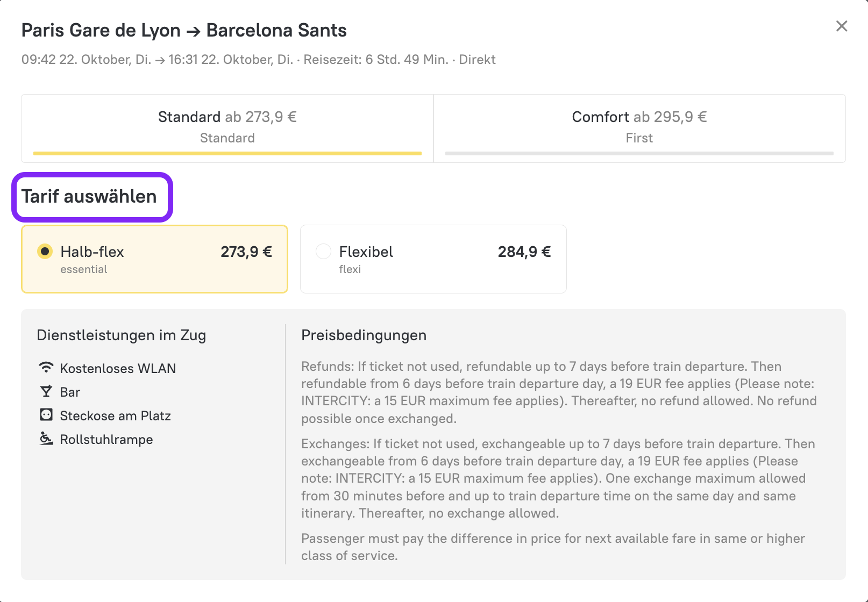Click the 284,9 € Flexibel price
868x602 pixels.
point(524,252)
